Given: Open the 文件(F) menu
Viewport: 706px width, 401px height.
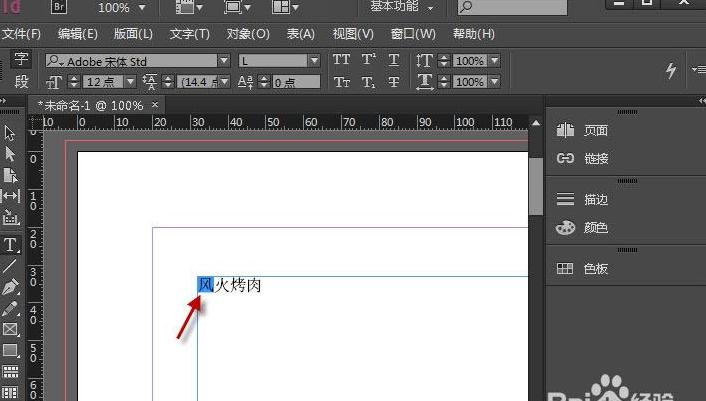Looking at the screenshot, I should point(21,34).
